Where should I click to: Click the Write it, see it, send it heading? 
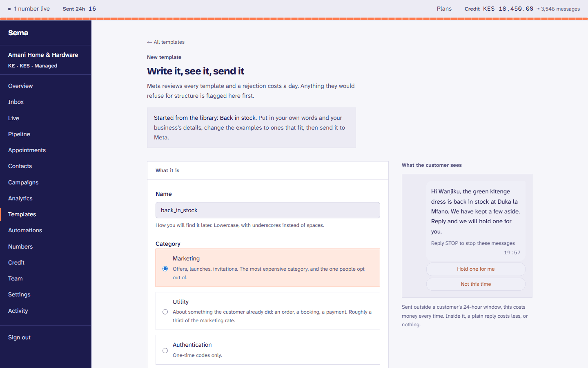click(196, 71)
